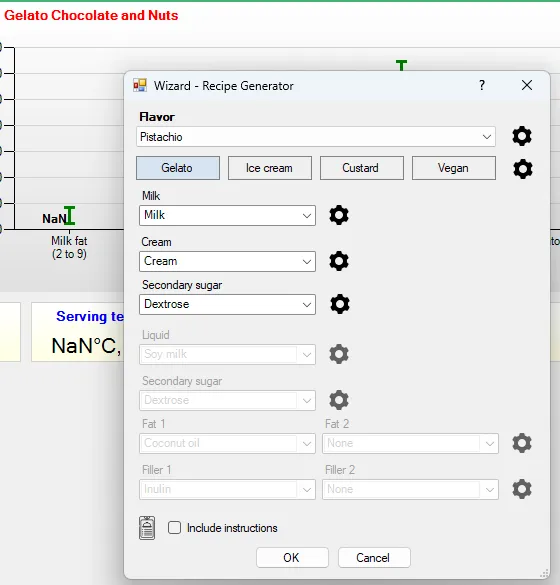
Task: Open settings gear next to Flavor dropdown
Action: point(522,136)
